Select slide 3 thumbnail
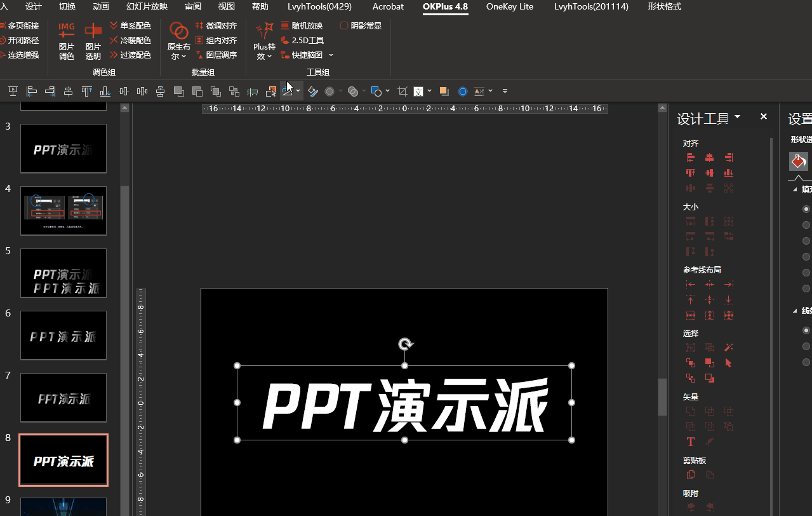The image size is (812, 516). pos(63,149)
